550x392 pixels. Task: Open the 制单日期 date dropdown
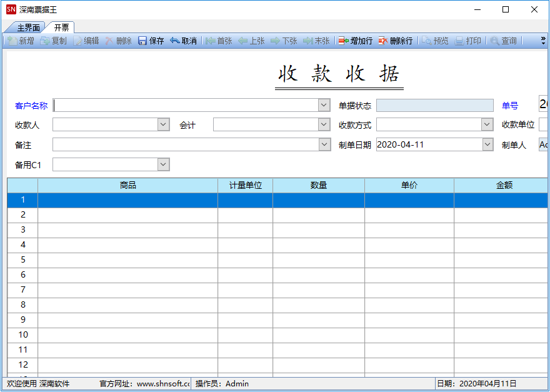[487, 144]
